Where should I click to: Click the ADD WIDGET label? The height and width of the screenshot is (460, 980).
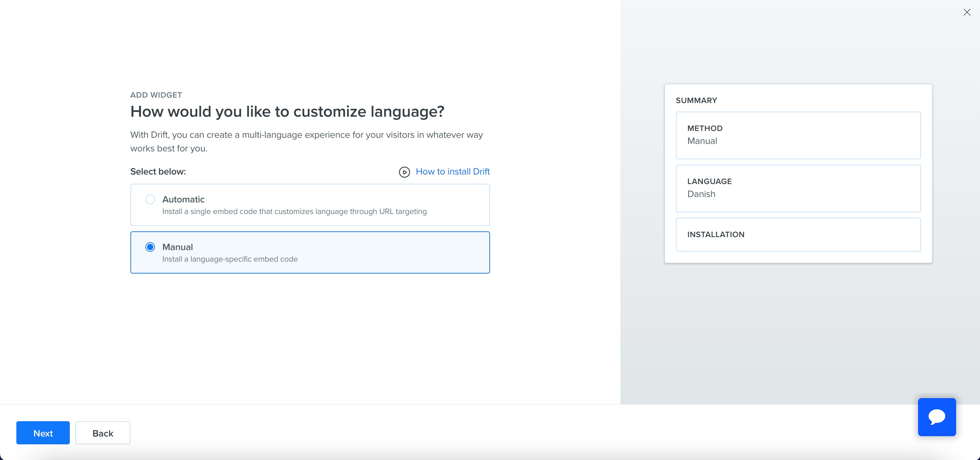click(x=156, y=95)
